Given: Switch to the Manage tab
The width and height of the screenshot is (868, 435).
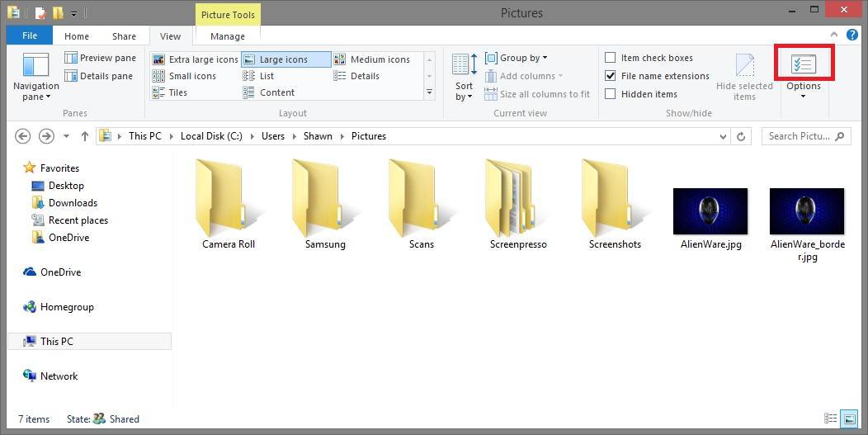Looking at the screenshot, I should tap(227, 36).
